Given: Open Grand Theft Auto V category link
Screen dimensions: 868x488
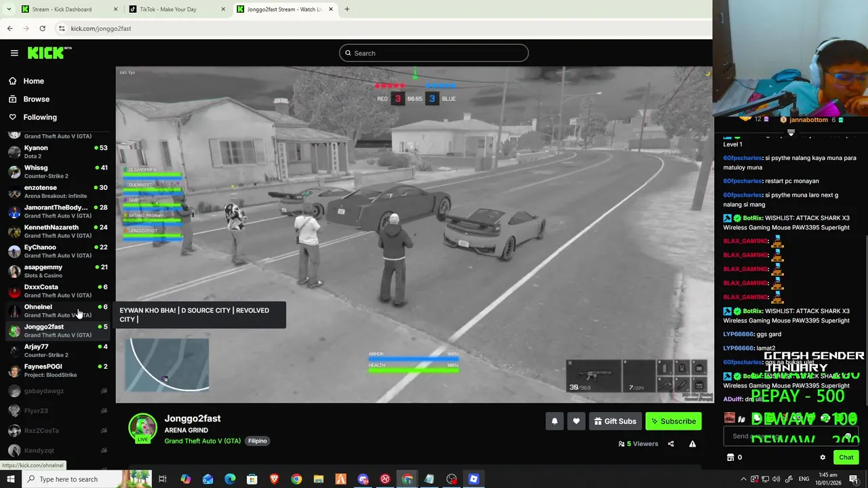Looking at the screenshot, I should tap(202, 441).
